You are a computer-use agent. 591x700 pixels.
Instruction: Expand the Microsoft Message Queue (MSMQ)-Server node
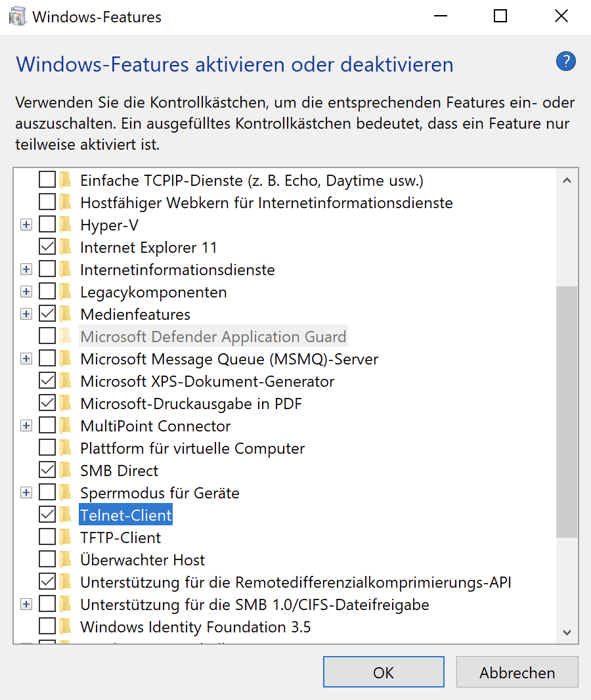26,359
